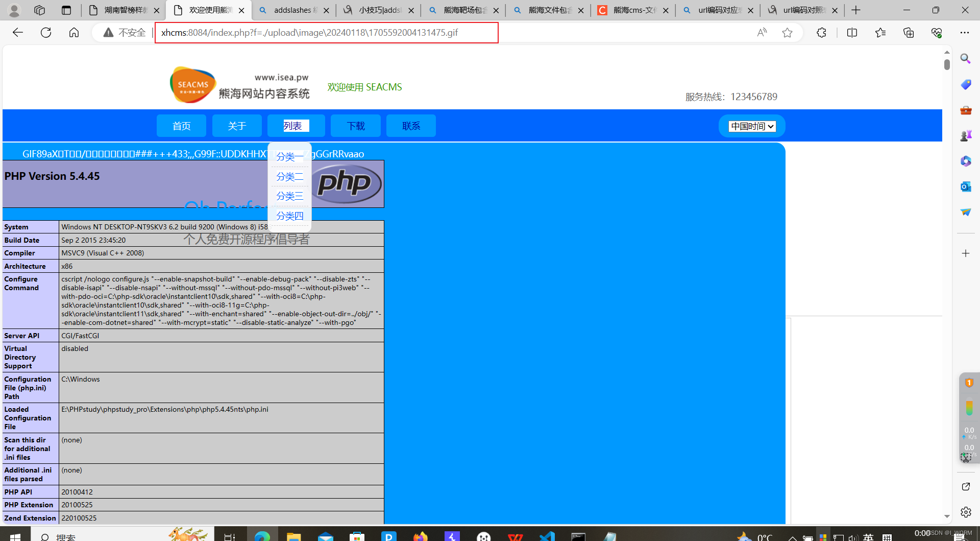Open the 下载 navigation link

[356, 126]
